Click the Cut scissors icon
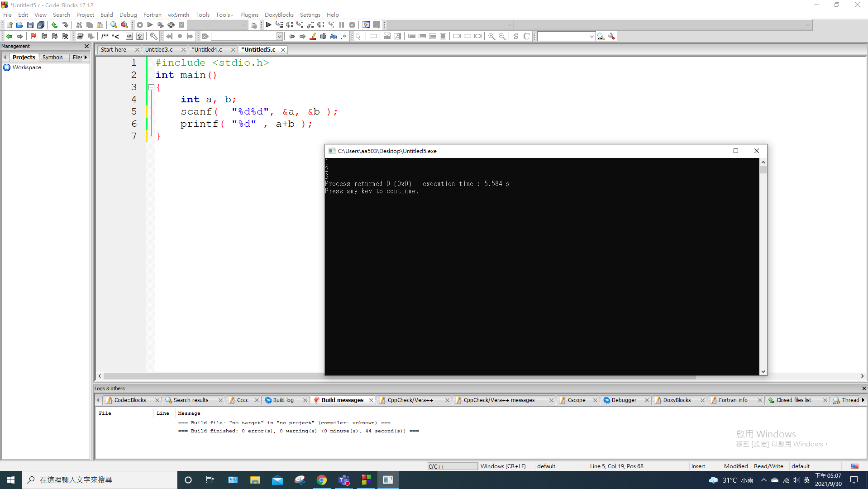868x489 pixels. (x=79, y=25)
